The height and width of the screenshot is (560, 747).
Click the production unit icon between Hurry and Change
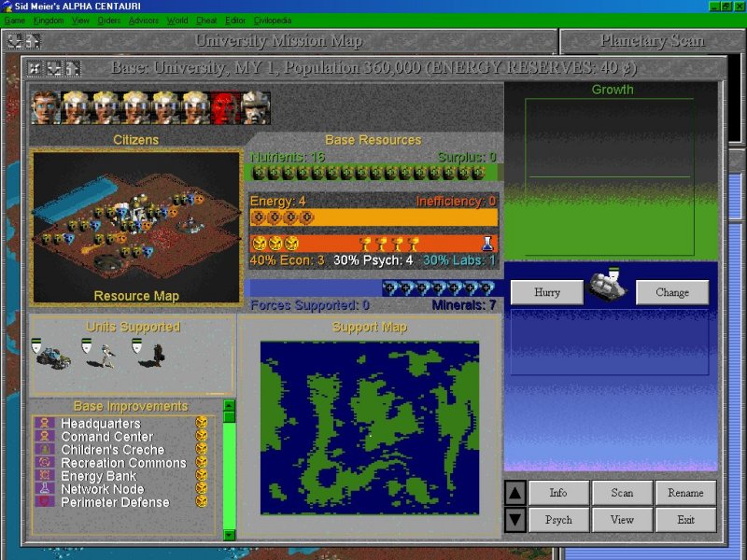[x=609, y=286]
